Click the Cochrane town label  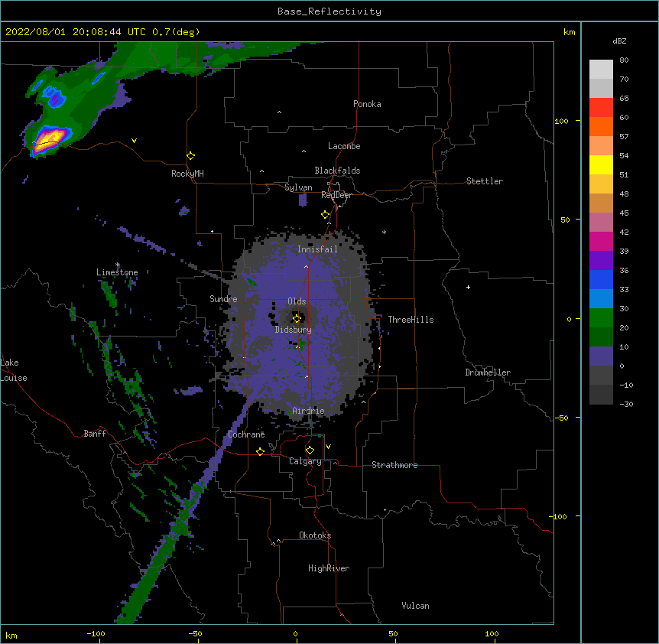(x=246, y=434)
